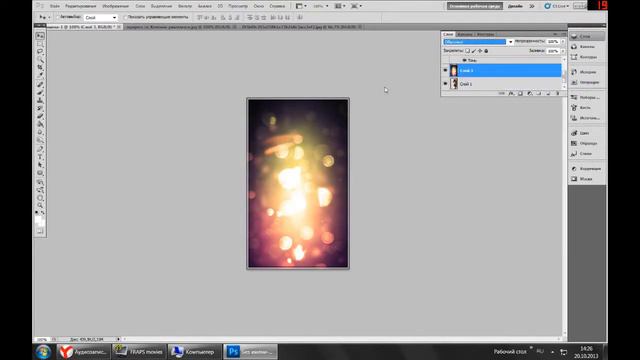
Task: Open the status bar document info arrow
Action: coord(118,339)
